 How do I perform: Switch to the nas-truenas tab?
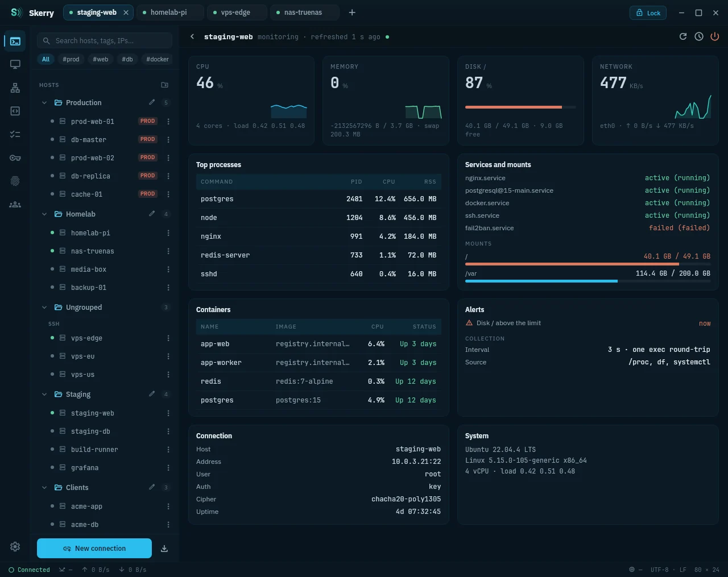click(304, 13)
